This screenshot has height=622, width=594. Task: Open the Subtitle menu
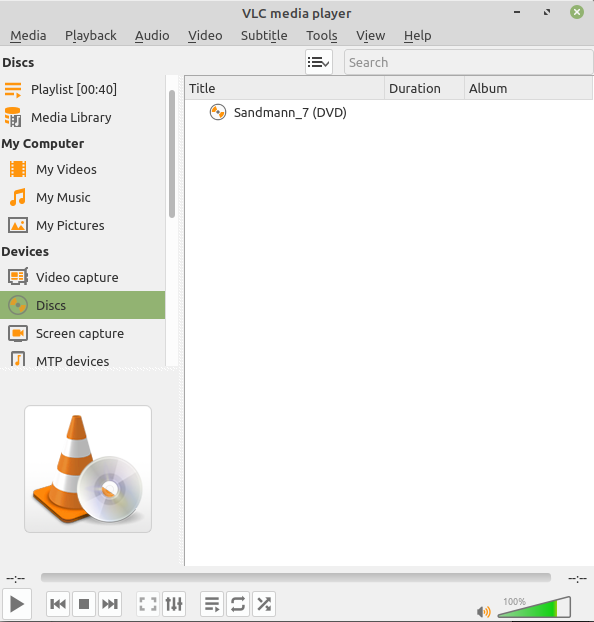[264, 36]
